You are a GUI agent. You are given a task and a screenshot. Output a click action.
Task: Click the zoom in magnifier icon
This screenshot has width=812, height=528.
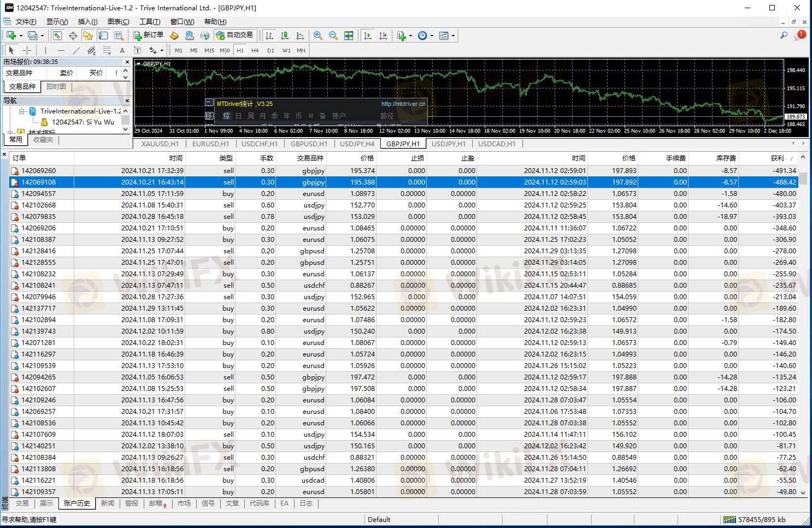[318, 35]
